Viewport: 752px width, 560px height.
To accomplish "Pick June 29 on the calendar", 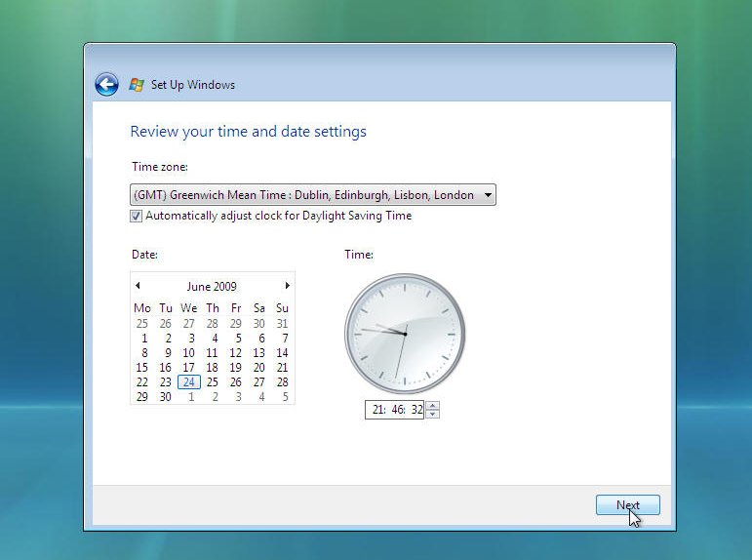I will [142, 397].
